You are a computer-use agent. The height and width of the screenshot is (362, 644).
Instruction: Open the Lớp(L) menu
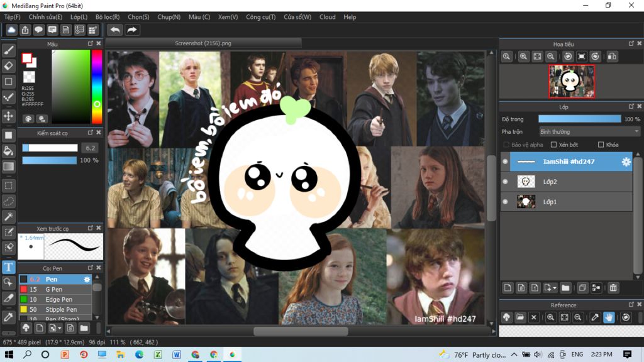[x=79, y=17]
